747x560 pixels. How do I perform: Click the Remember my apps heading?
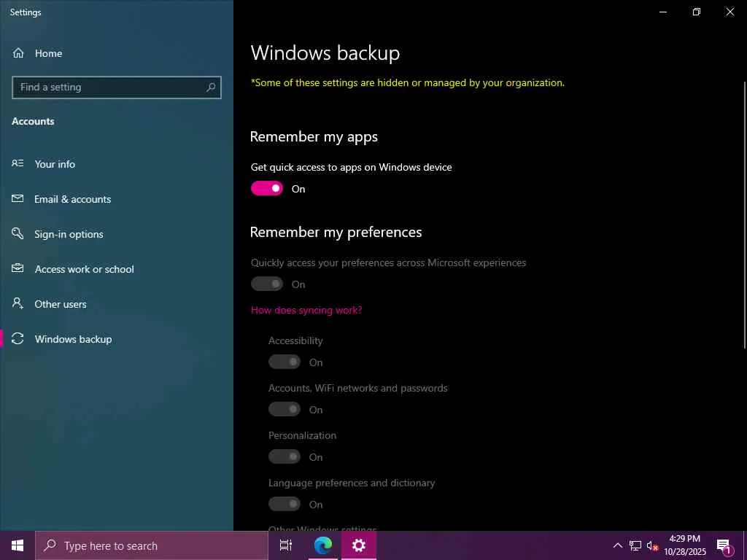(x=314, y=136)
